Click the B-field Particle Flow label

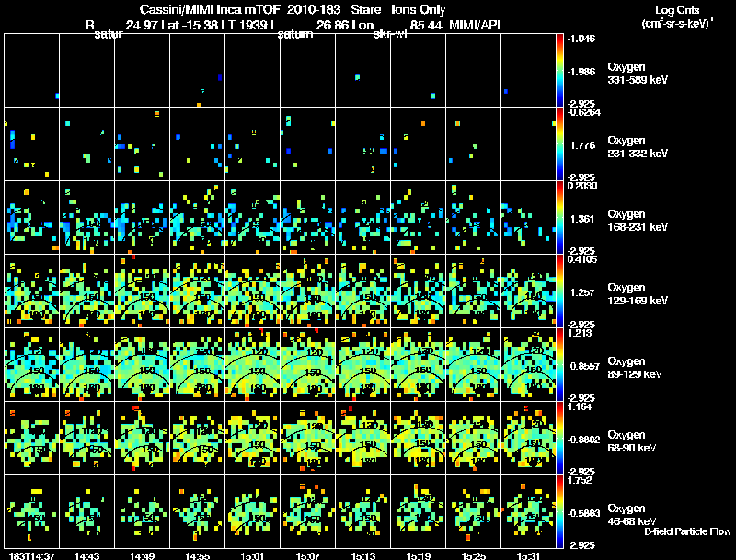click(686, 531)
